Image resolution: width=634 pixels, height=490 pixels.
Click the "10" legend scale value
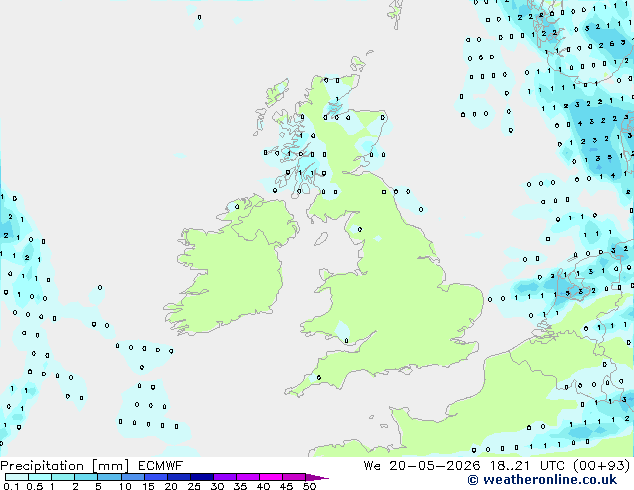[125, 486]
